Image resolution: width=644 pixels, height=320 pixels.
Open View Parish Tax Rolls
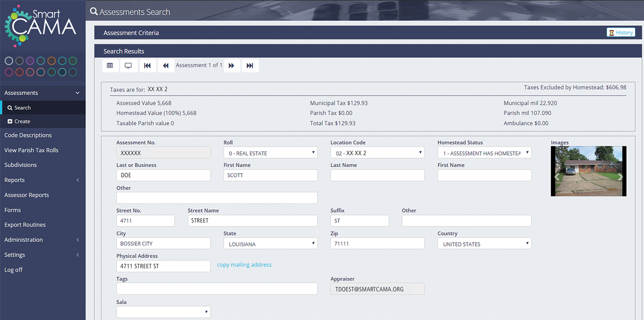32,150
